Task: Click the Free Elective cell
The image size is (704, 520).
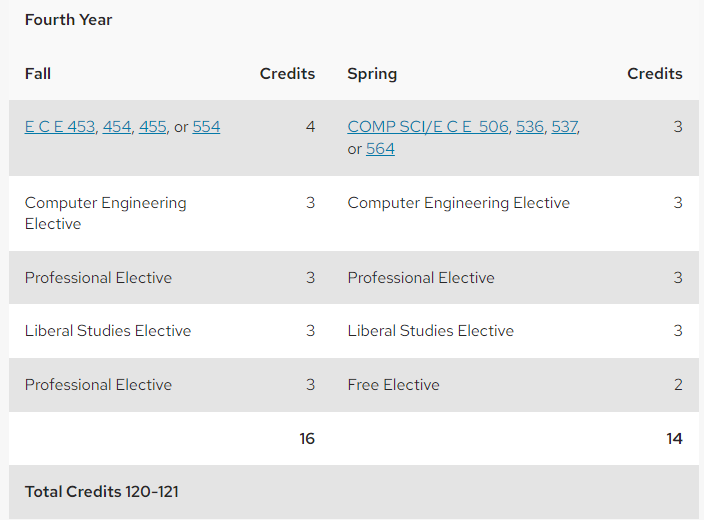Action: (x=393, y=385)
